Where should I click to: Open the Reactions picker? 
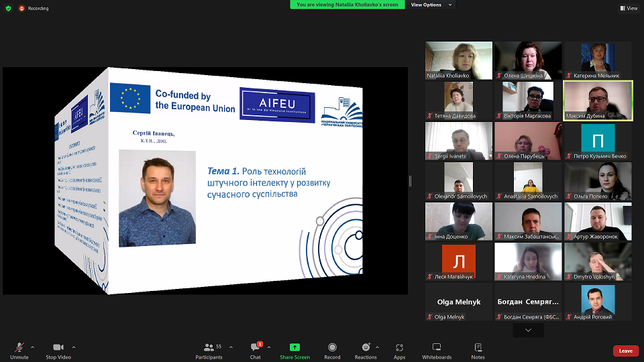coord(366,347)
